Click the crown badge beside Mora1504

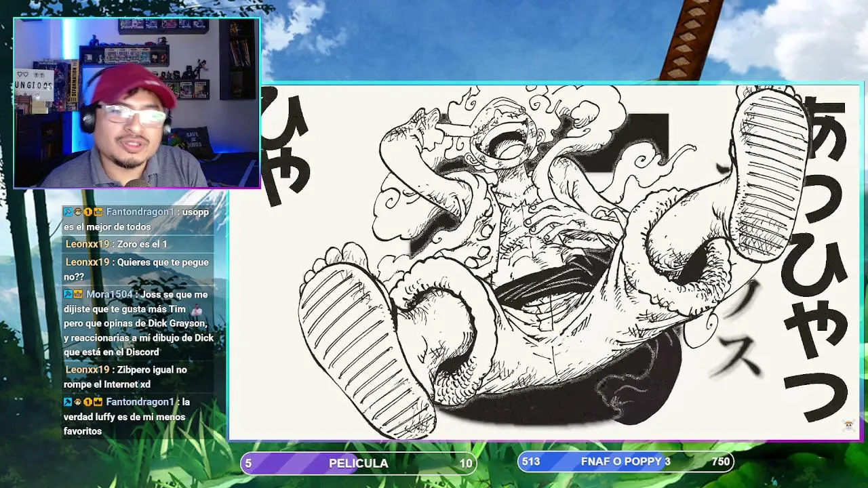(x=78, y=294)
